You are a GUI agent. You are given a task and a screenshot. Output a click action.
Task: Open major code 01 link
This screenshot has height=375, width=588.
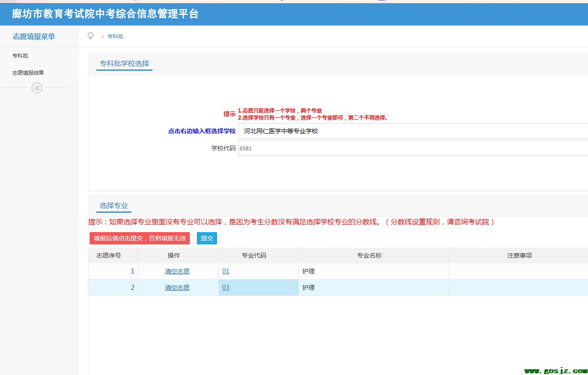coord(226,271)
